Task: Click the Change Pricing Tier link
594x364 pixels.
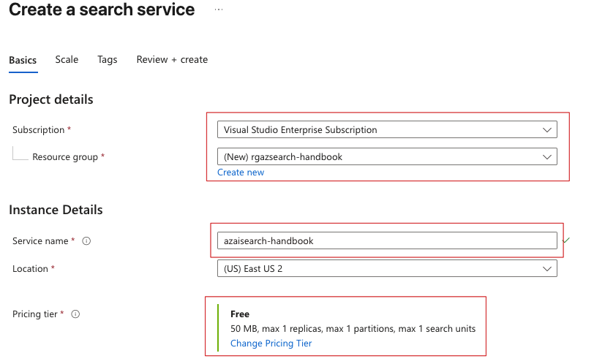Action: click(x=271, y=344)
